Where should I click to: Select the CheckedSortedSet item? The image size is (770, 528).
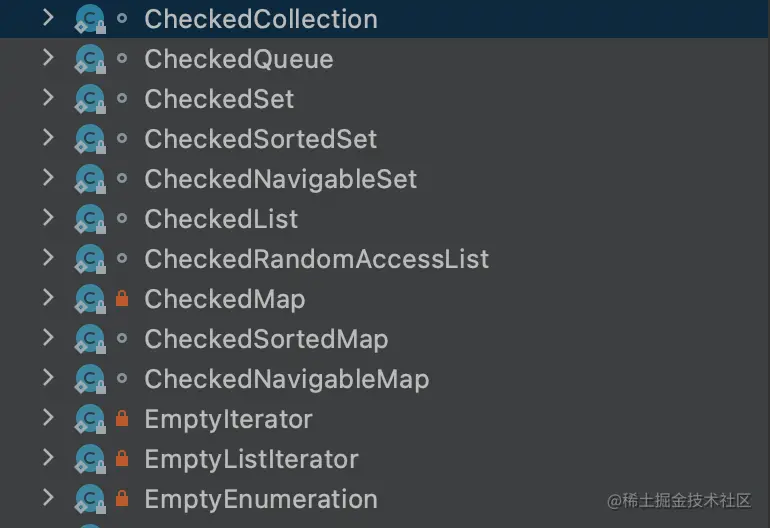pyautogui.click(x=260, y=139)
